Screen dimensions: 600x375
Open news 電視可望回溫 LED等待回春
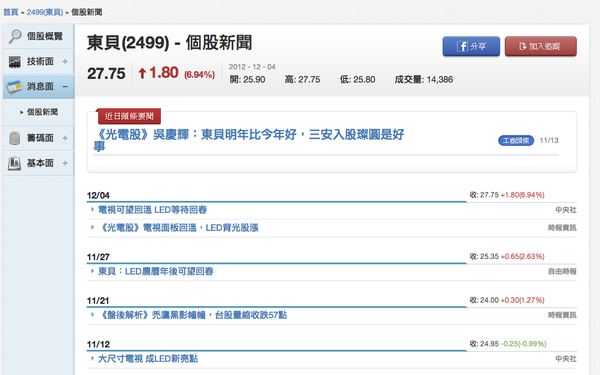[x=152, y=210]
